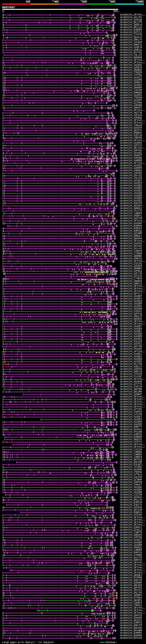Select the UniRef100_A2F9I8 label
This screenshot has width=146, height=644.
[x=131, y=314]
